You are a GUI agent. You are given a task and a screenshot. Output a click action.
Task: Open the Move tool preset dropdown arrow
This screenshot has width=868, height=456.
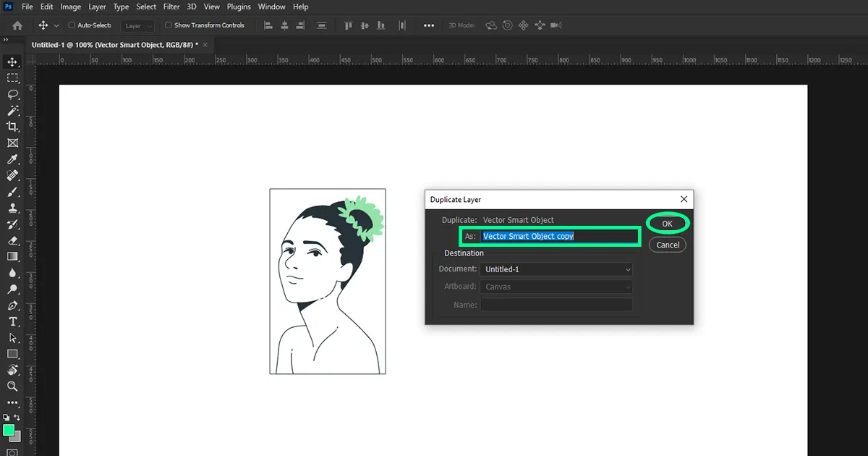coord(56,25)
